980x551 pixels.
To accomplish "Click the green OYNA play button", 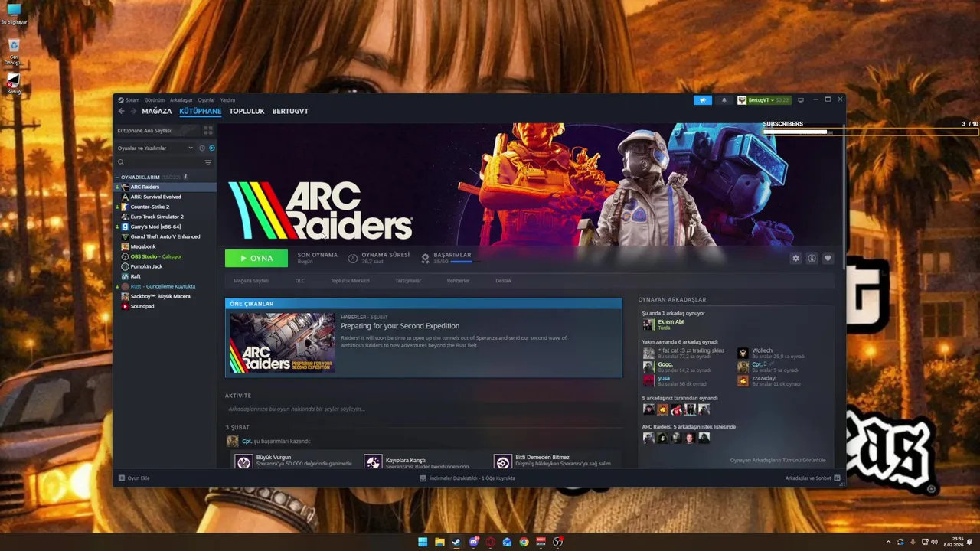I will coord(256,258).
